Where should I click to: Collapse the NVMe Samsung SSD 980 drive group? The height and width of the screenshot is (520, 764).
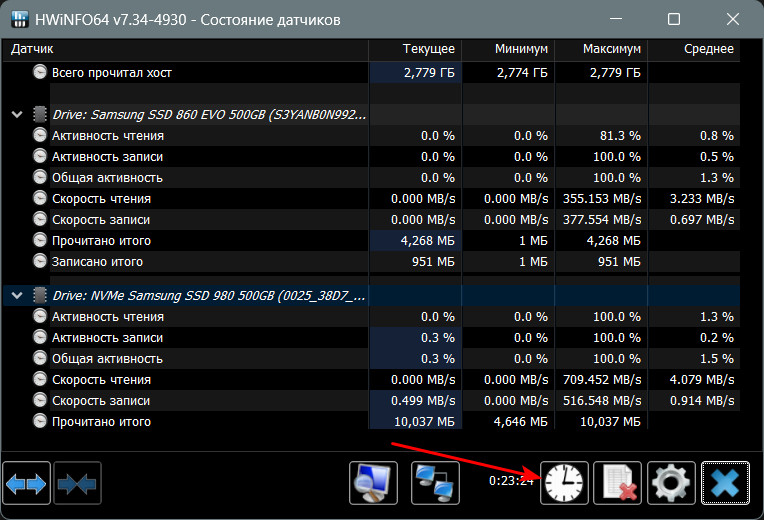click(x=17, y=296)
